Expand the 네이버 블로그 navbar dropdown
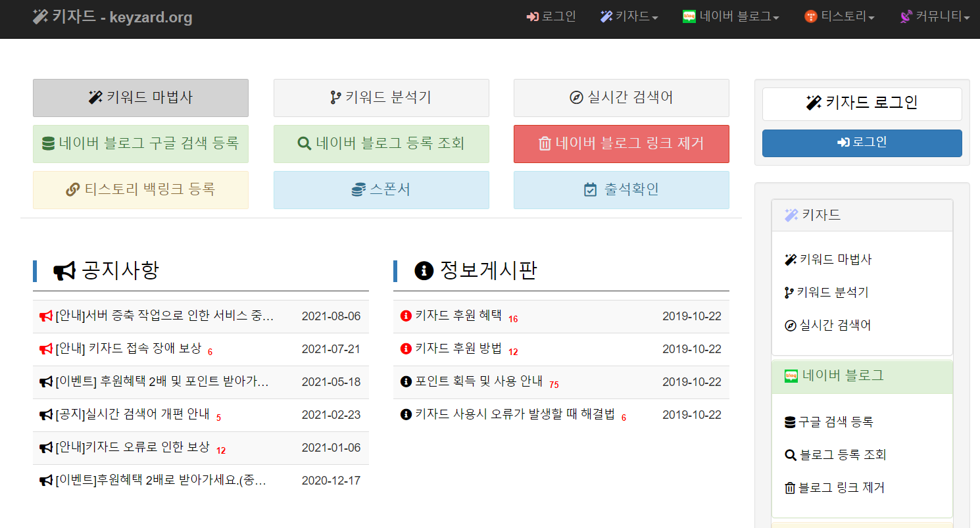 point(731,16)
